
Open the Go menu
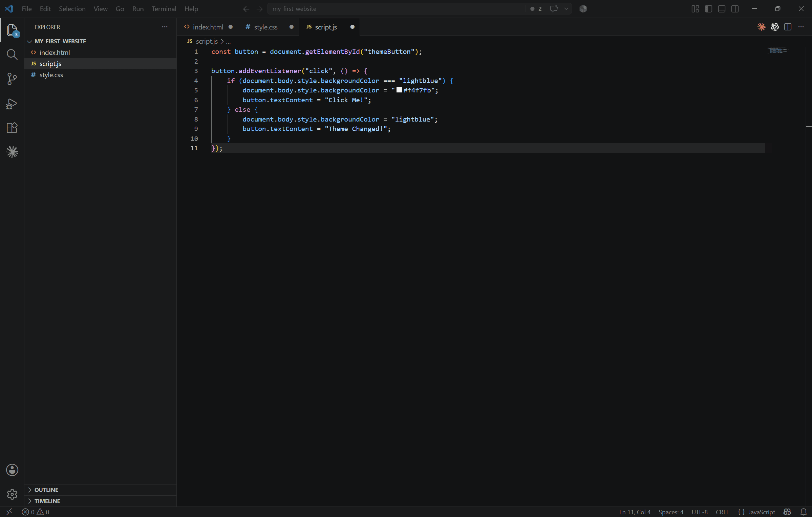click(x=120, y=9)
